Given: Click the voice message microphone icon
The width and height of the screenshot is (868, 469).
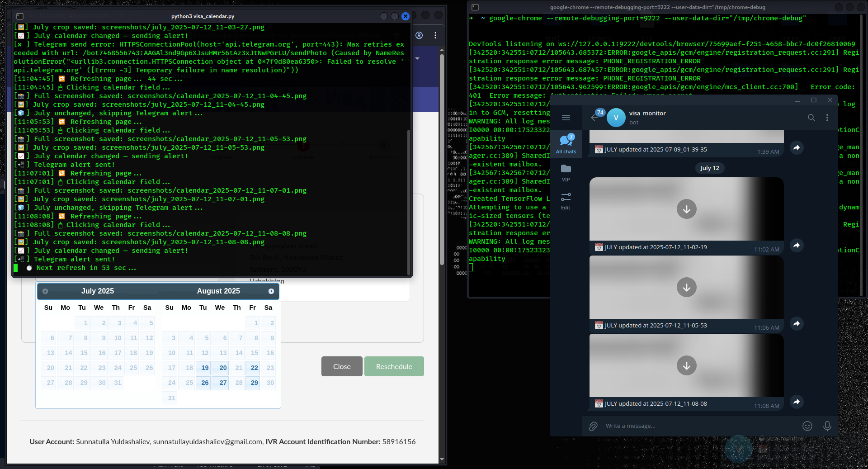Looking at the screenshot, I should click(827, 426).
